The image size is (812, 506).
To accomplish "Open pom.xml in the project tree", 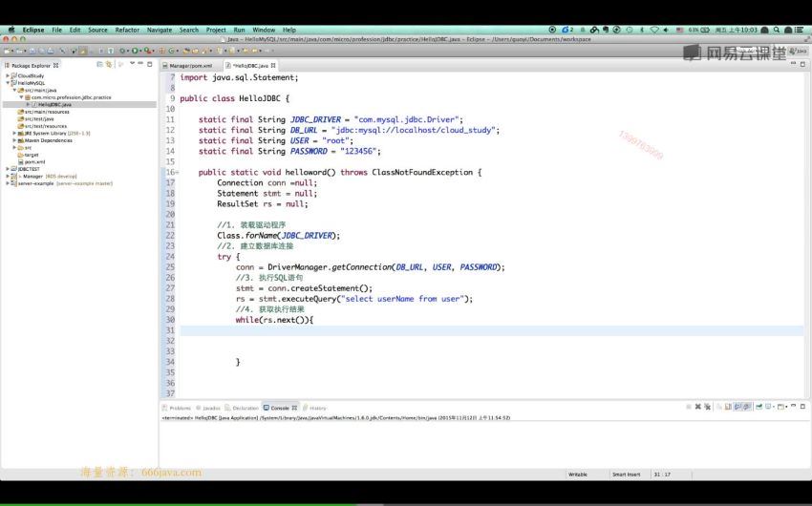I will point(34,161).
